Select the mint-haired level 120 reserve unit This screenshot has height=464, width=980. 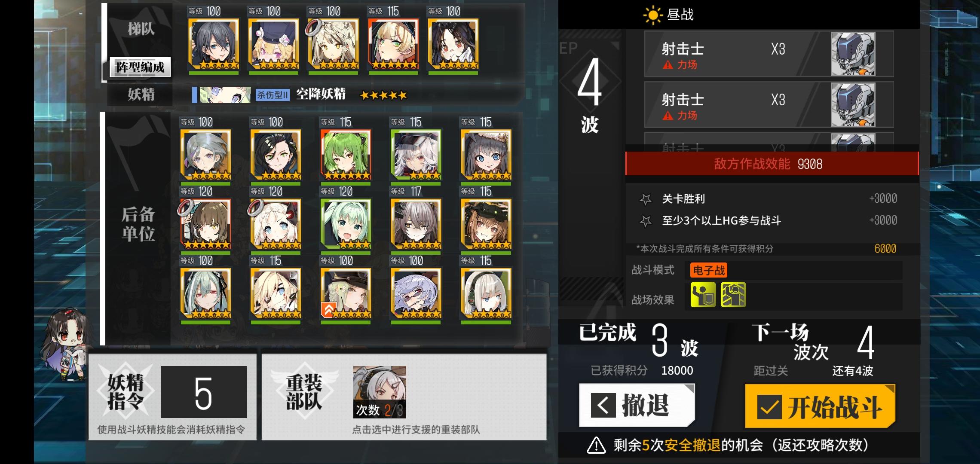pyautogui.click(x=346, y=224)
